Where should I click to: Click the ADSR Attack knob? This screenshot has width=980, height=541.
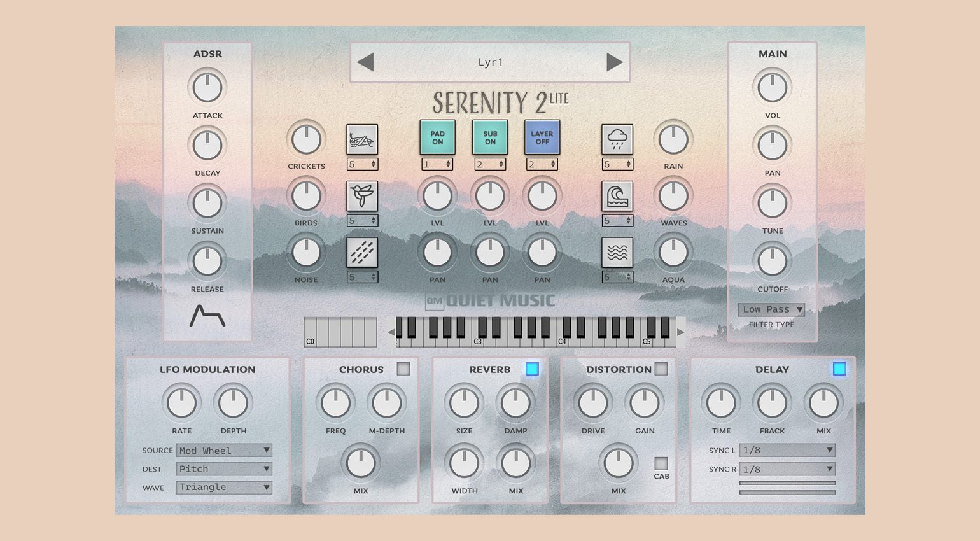click(207, 87)
